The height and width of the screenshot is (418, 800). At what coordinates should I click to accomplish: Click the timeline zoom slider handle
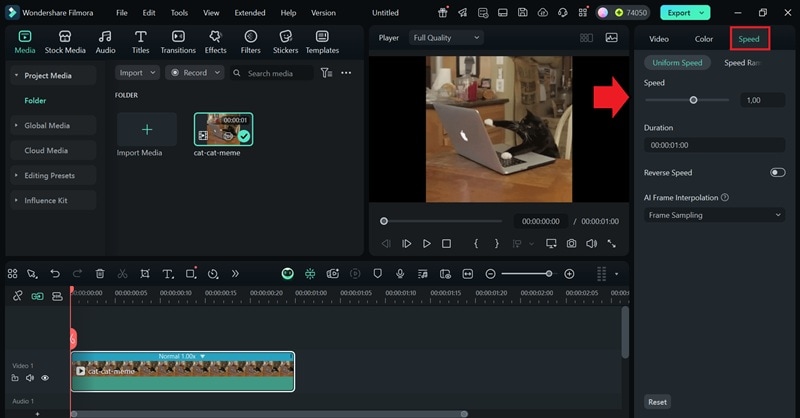point(548,274)
